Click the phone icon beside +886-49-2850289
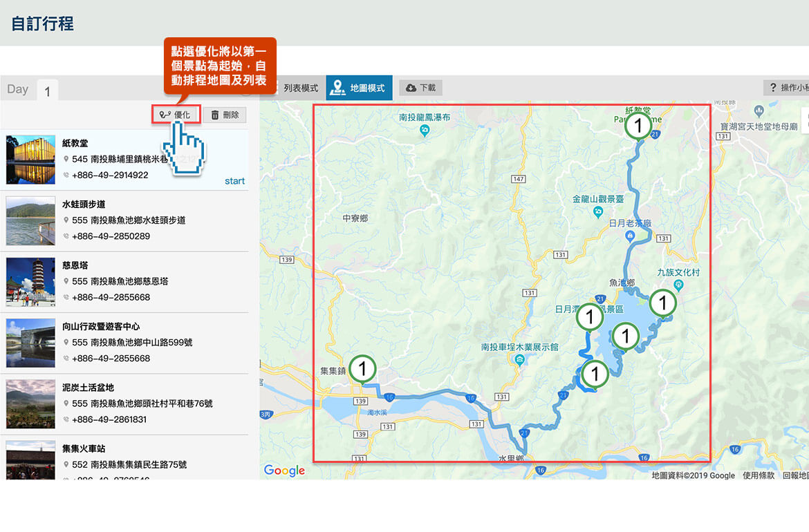This screenshot has height=532, width=809. point(66,236)
